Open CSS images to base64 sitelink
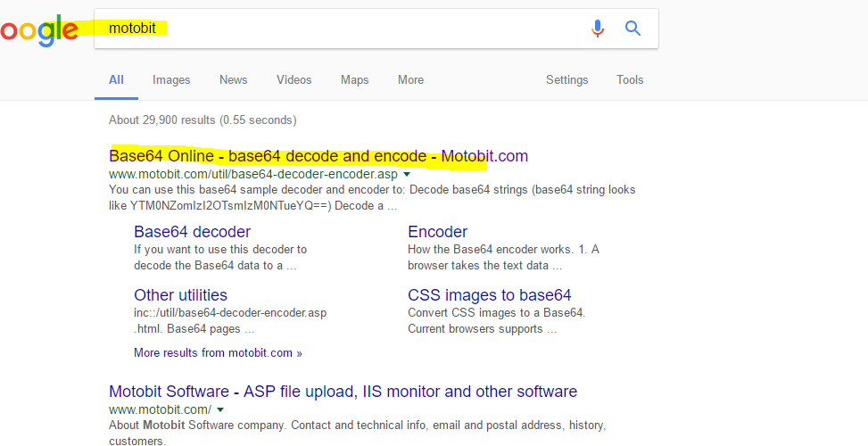Viewport: 868px width, 446px height. coord(490,294)
